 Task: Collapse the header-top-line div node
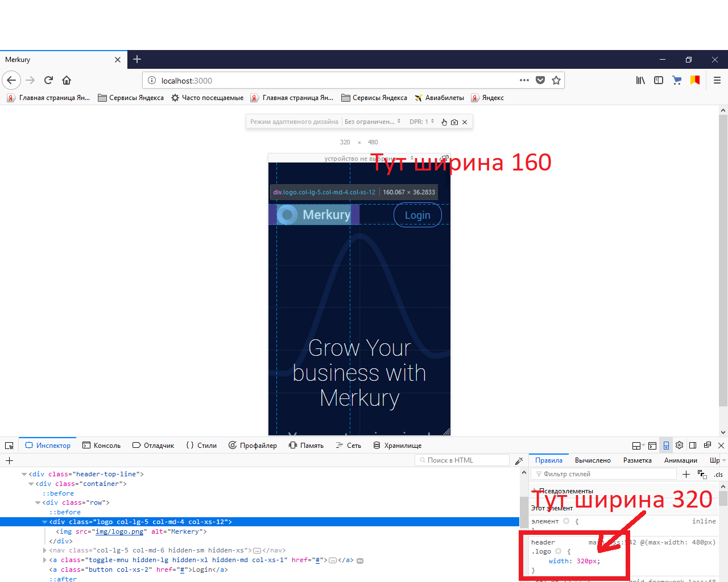pos(24,474)
